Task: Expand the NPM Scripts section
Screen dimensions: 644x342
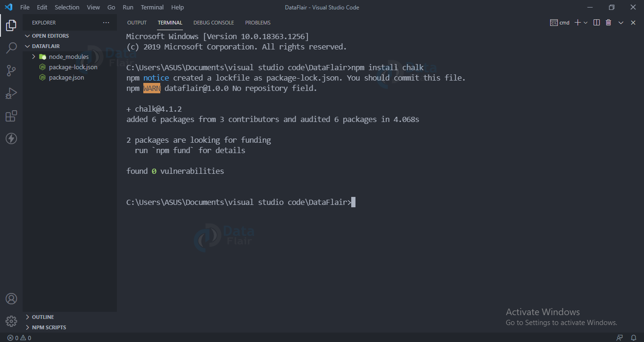Action: tap(70, 327)
